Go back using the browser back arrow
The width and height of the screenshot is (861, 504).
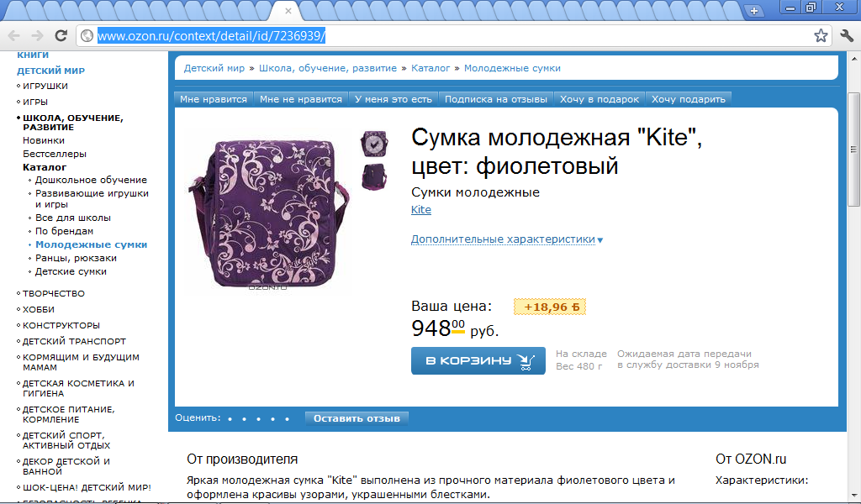pyautogui.click(x=13, y=35)
